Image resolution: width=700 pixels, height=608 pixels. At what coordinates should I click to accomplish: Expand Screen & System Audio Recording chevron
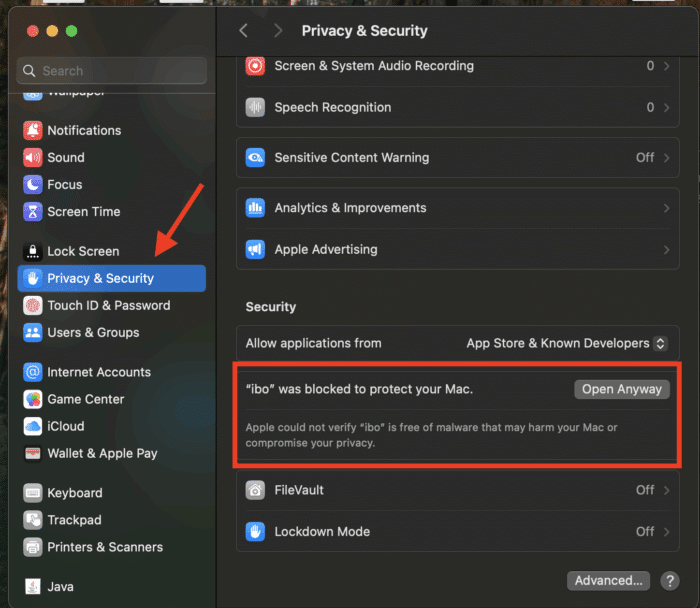667,66
